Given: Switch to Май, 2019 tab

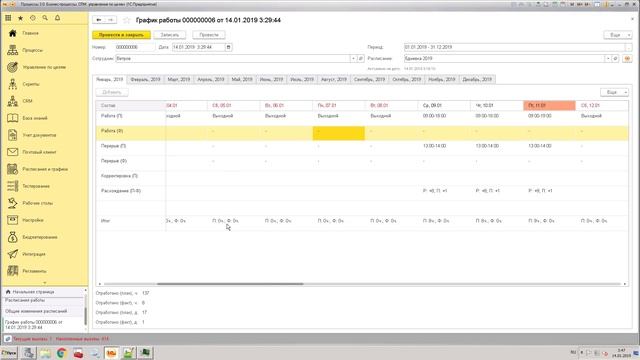Looking at the screenshot, I should (x=242, y=80).
